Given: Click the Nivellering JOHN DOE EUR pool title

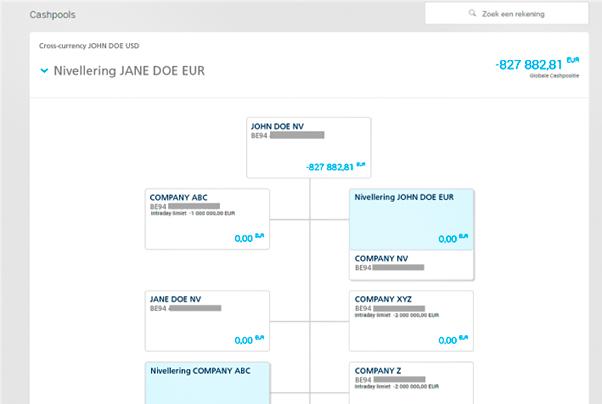Looking at the screenshot, I should click(404, 197).
